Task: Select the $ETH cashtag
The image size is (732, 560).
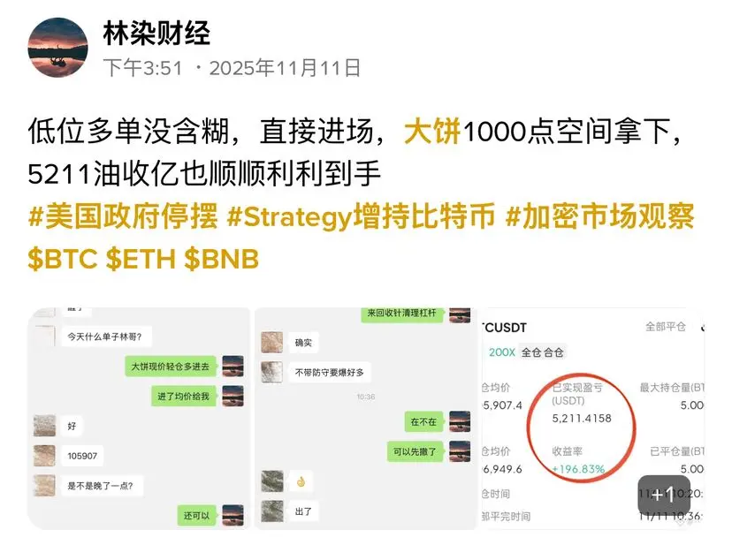Action: click(141, 259)
